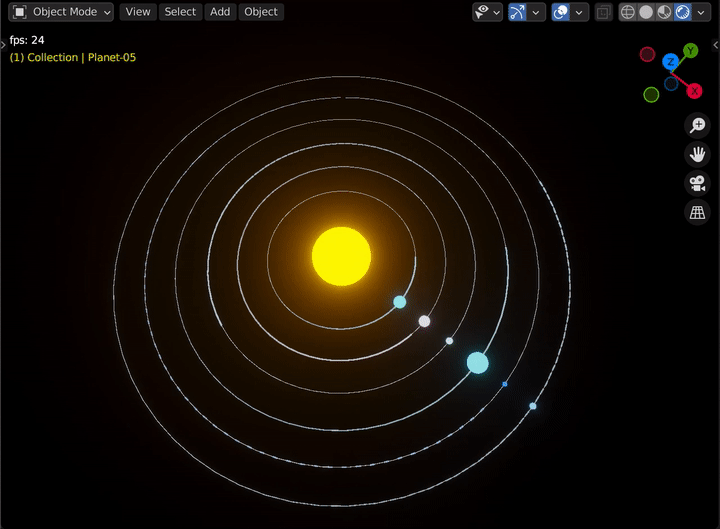
Task: Open the Object Mode dropdown
Action: (x=61, y=12)
